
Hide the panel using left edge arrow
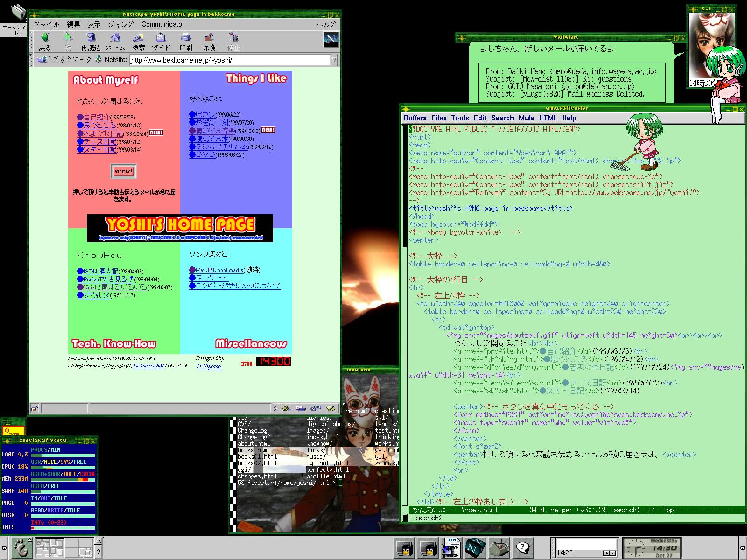click(x=4, y=548)
